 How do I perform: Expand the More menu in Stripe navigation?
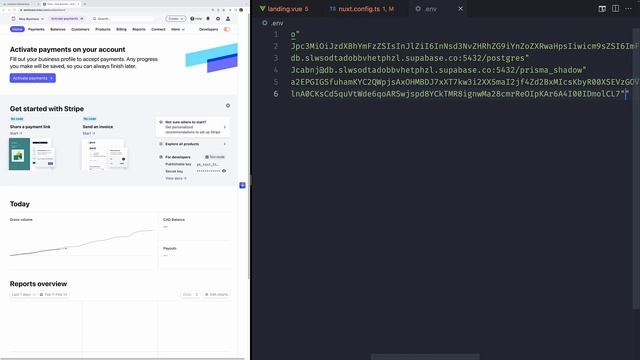[178, 29]
